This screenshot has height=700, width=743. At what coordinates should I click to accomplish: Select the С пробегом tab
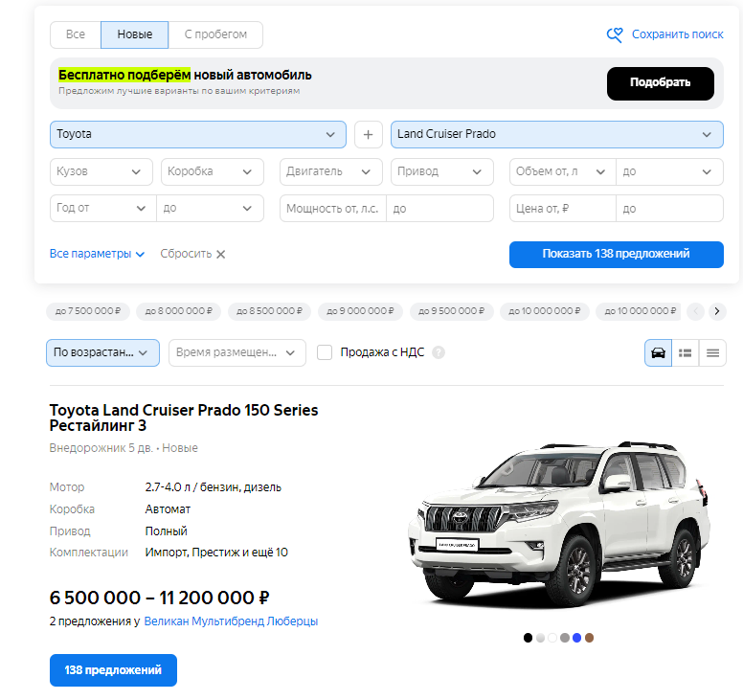(x=215, y=34)
